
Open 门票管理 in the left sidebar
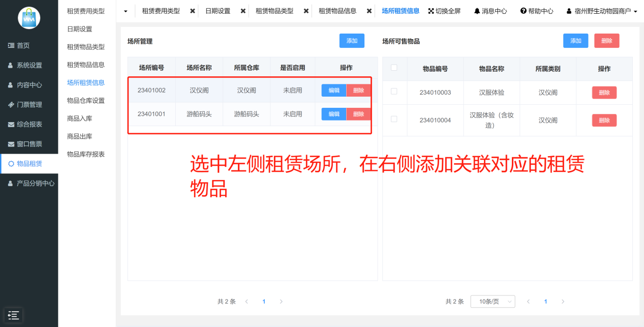pos(29,105)
